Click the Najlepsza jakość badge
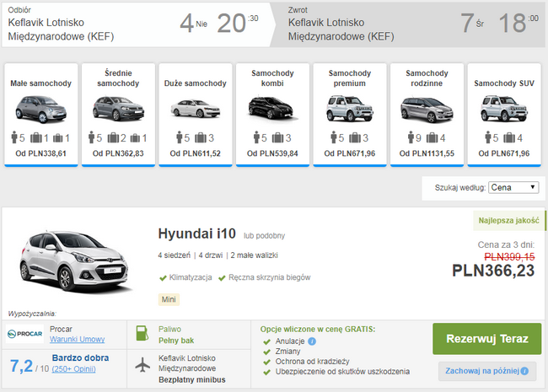Image resolution: width=548 pixels, height=392 pixels. click(x=509, y=221)
